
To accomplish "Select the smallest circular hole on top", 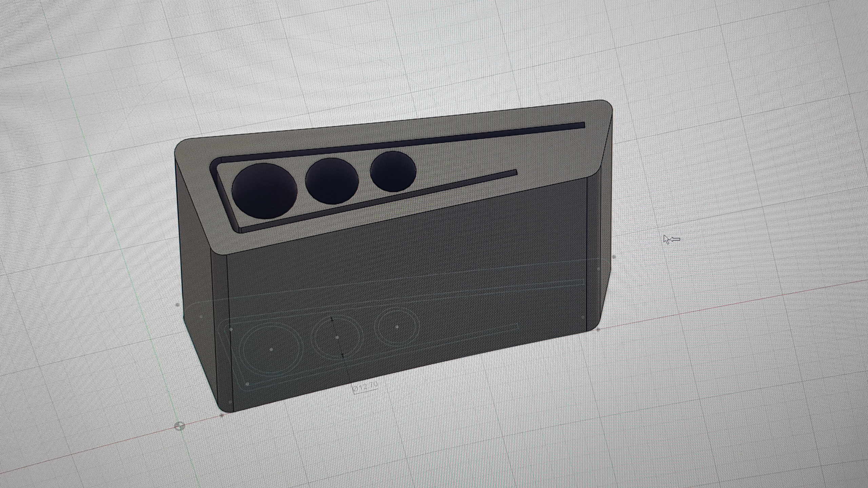I will pyautogui.click(x=393, y=171).
